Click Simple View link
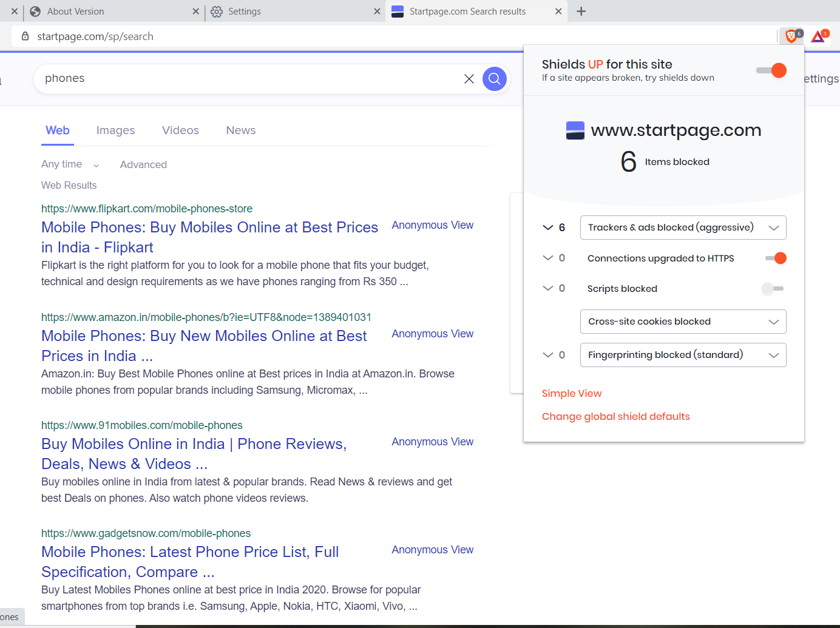 point(572,393)
